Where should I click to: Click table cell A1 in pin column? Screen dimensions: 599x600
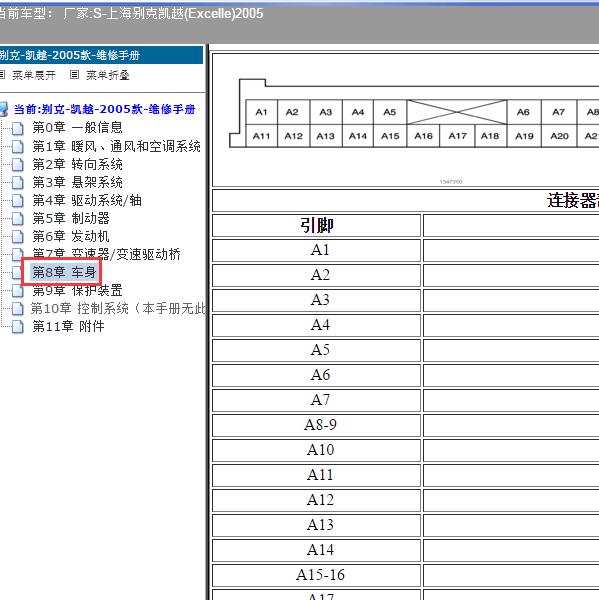[317, 251]
